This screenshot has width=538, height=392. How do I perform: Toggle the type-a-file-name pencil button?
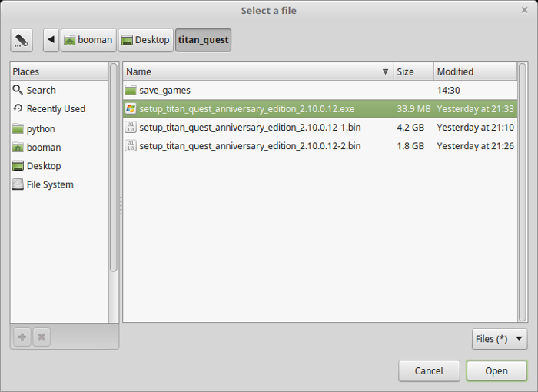pos(22,40)
